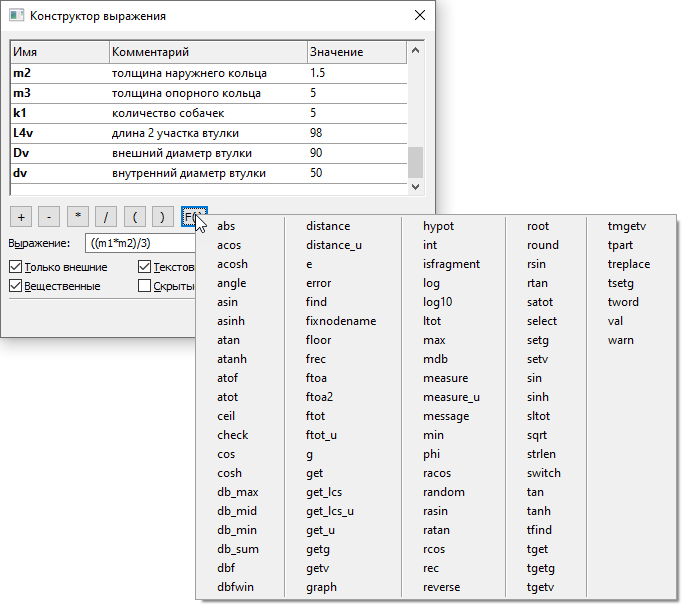Toggle the 'Только внешние' checkbox
682x605 pixels.
[x=15, y=267]
